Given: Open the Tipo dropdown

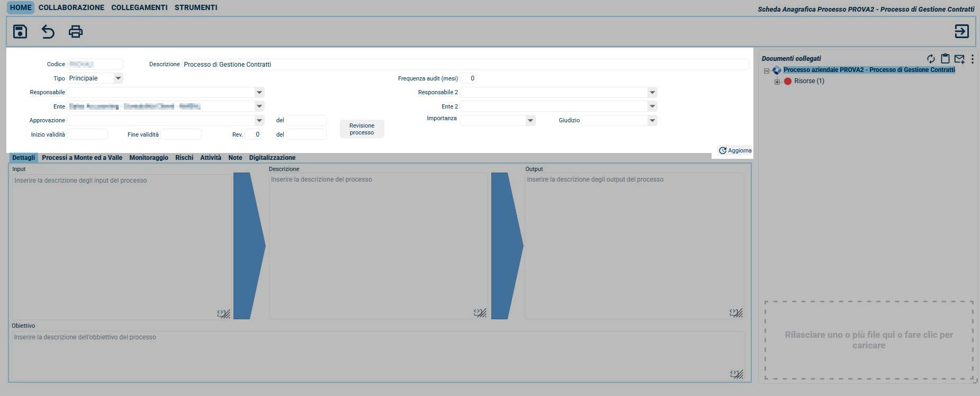Looking at the screenshot, I should click(118, 78).
